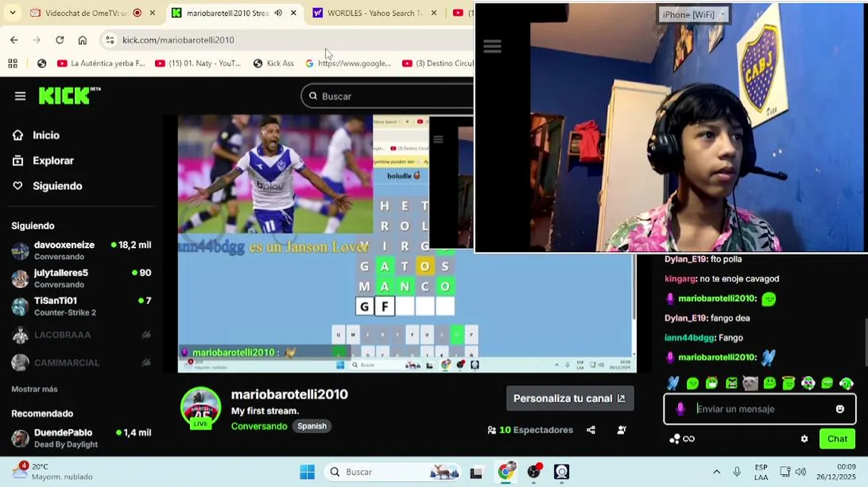Viewport: 868px width, 487px height.
Task: Open the Kick sidebar hamburger menu
Action: click(20, 96)
